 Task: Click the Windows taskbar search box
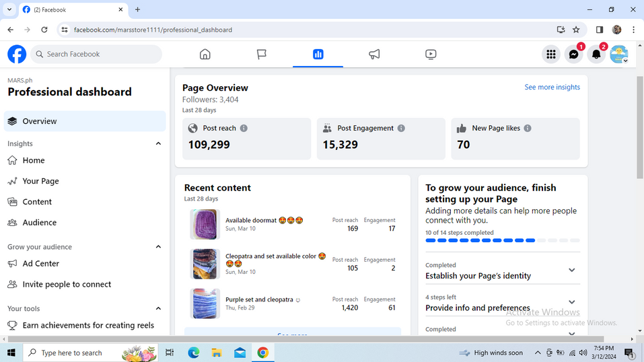pos(90,353)
